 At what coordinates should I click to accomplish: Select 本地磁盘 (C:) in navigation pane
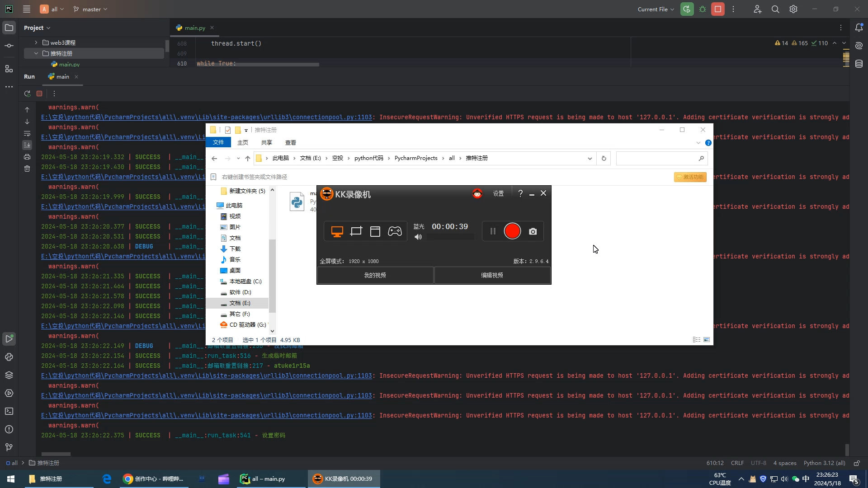[245, 282]
